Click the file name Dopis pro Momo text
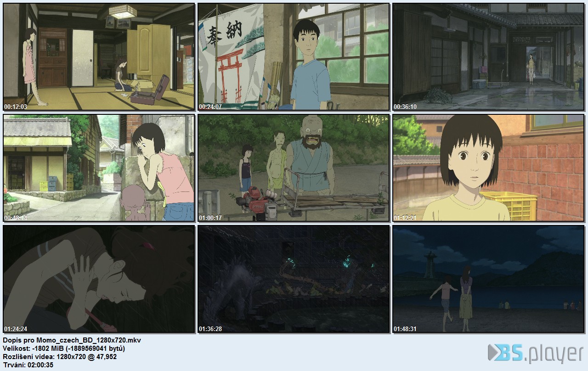The height and width of the screenshot is (371, 588). click(x=72, y=340)
